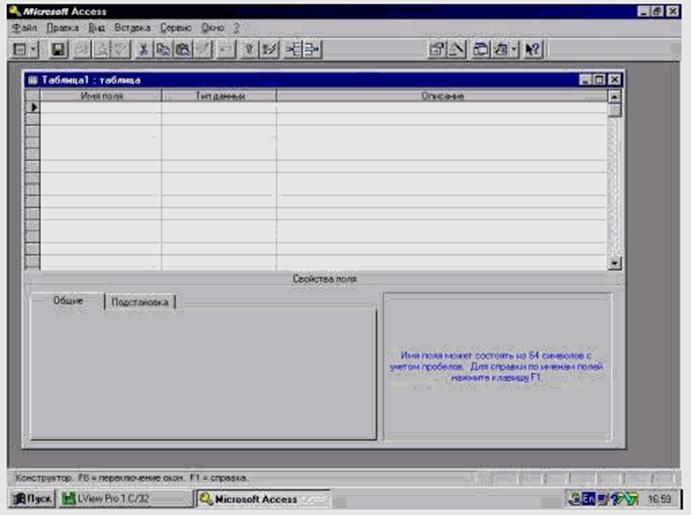Click the first empty Описание cell
This screenshot has width=691, height=515.
point(442,107)
